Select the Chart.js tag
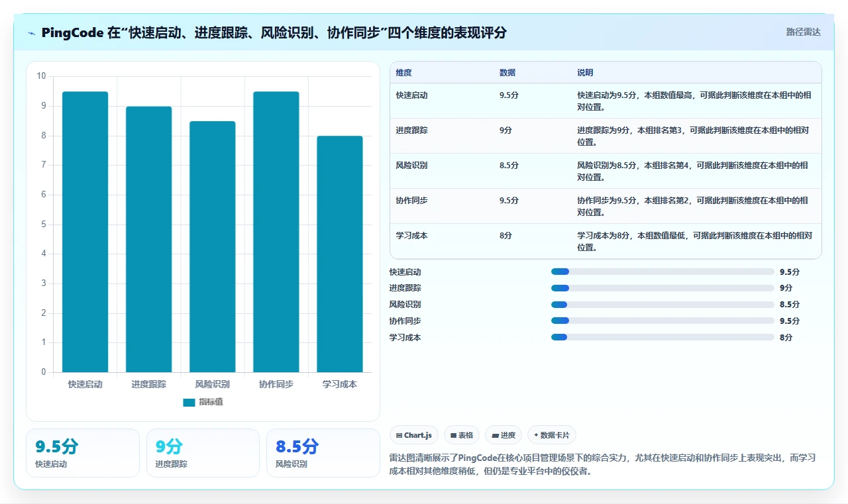The image size is (848, 504). [x=414, y=435]
